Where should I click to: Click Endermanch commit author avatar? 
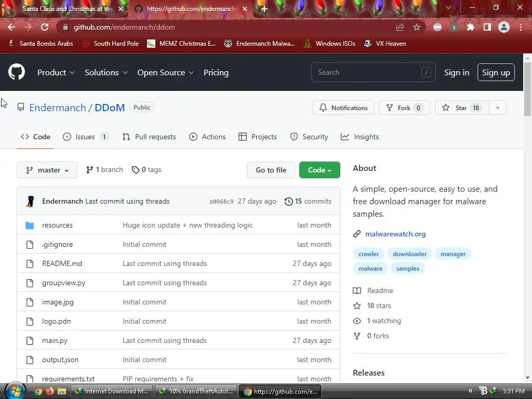[30, 201]
